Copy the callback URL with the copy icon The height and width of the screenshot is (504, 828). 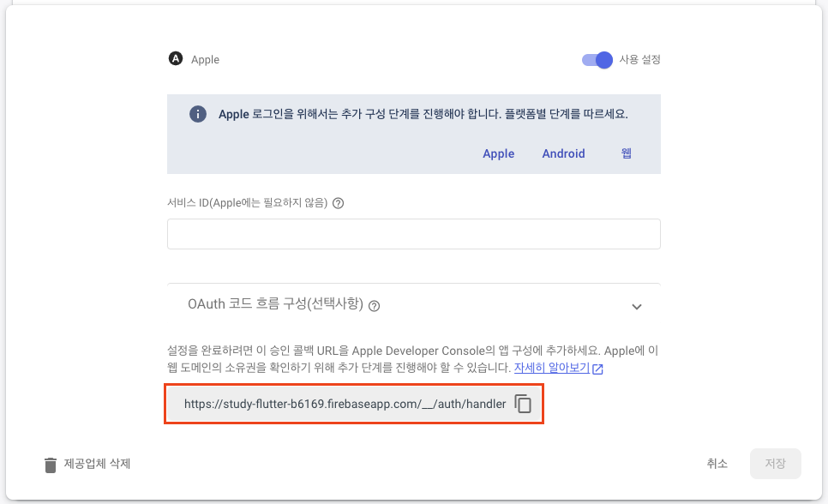[x=523, y=404]
